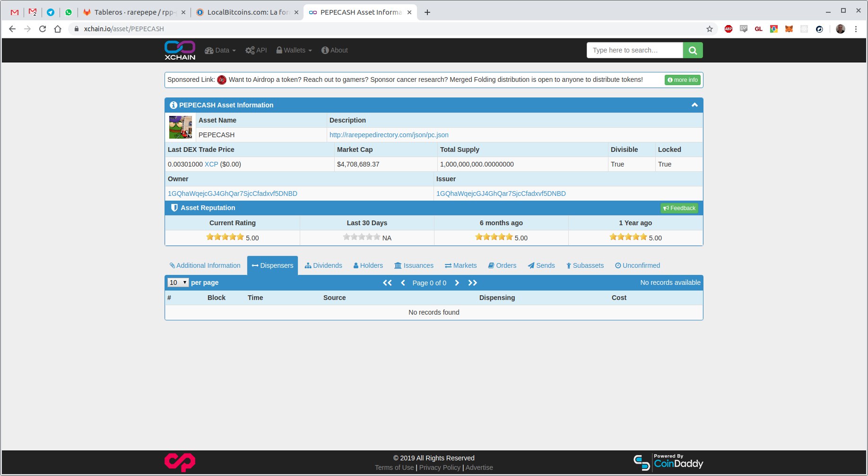Screen dimensions: 868x476
Task: Click the browser home icon
Action: [x=58, y=29]
